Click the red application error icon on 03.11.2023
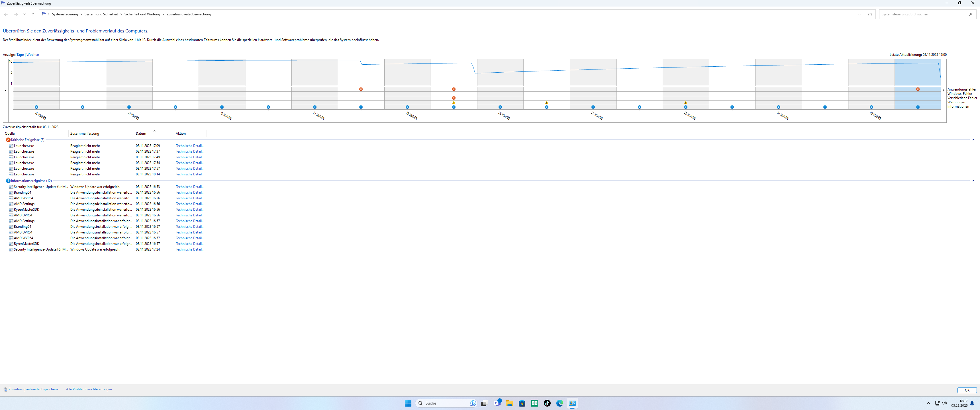Screen dimensions: 980x410 918,89
